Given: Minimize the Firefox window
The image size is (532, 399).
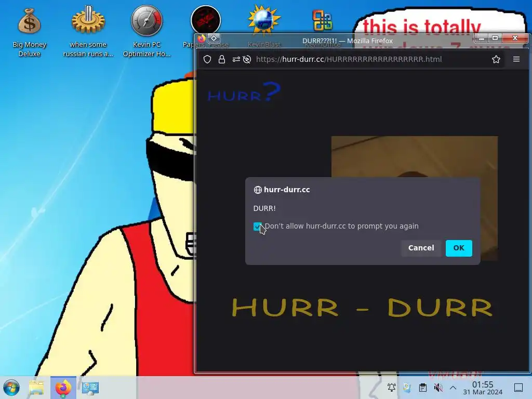Looking at the screenshot, I should point(482,38).
